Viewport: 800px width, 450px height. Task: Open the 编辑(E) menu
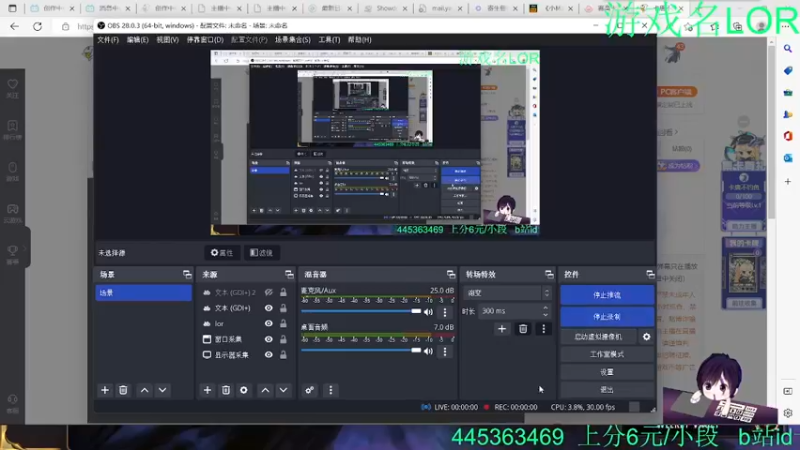click(138, 40)
